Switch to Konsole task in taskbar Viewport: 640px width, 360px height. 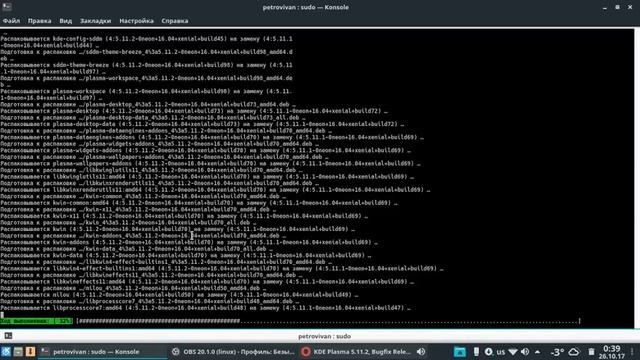pos(102,352)
